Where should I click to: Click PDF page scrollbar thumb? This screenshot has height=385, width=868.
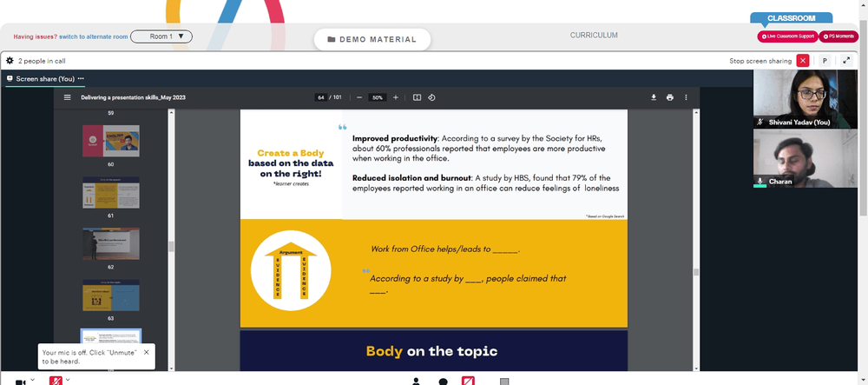tap(696, 272)
